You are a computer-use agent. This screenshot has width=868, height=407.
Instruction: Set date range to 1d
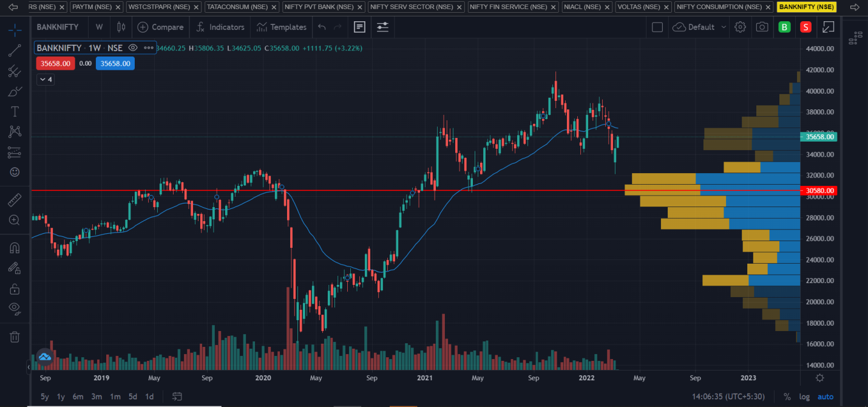tap(149, 397)
